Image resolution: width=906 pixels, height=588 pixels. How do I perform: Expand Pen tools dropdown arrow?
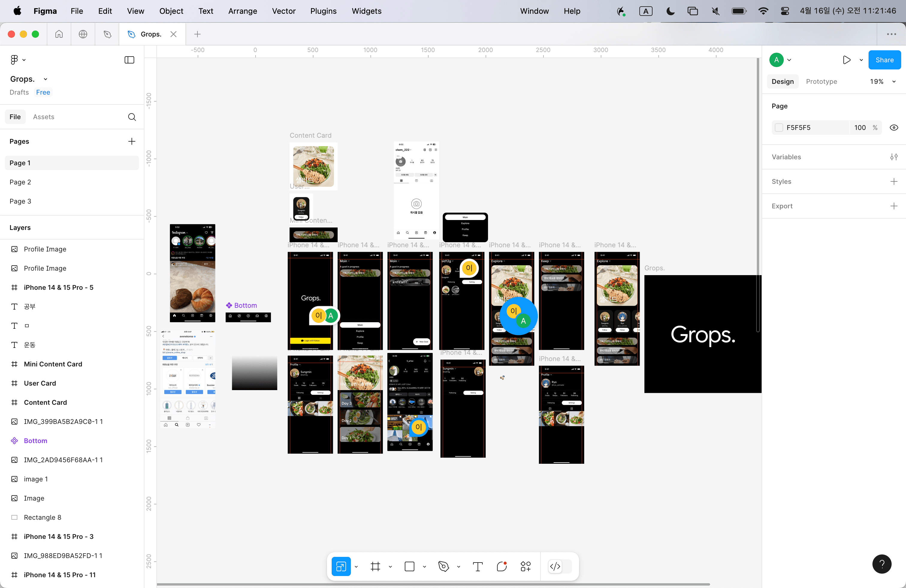[x=458, y=567]
